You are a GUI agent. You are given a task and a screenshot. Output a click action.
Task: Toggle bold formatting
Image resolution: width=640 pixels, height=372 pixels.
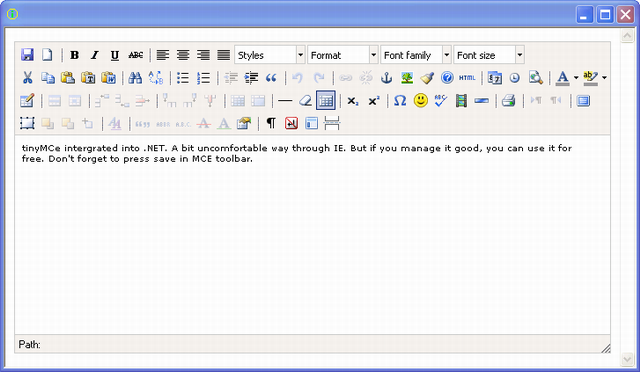point(74,55)
